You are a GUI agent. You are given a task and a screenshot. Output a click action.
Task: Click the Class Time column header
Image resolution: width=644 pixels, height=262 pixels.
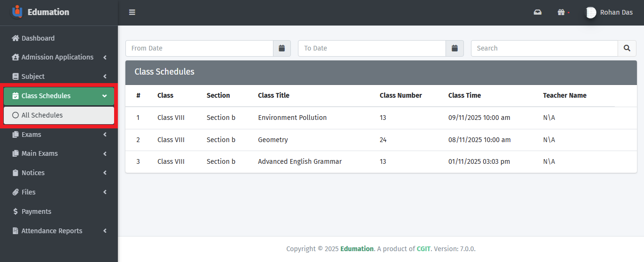click(464, 95)
